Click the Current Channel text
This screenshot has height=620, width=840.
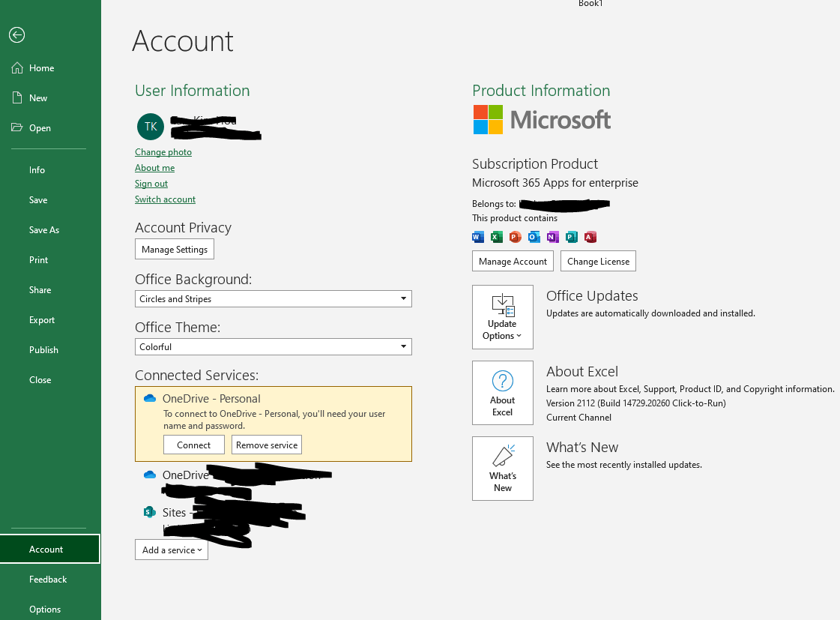pos(578,418)
